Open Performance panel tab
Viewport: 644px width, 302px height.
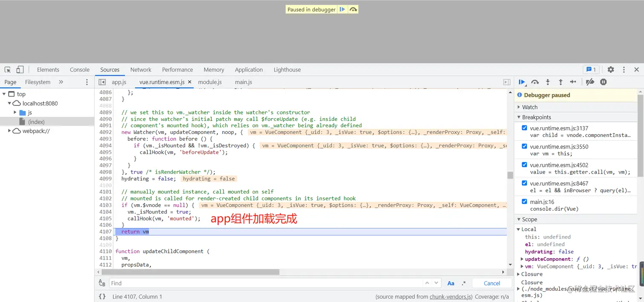pyautogui.click(x=178, y=70)
